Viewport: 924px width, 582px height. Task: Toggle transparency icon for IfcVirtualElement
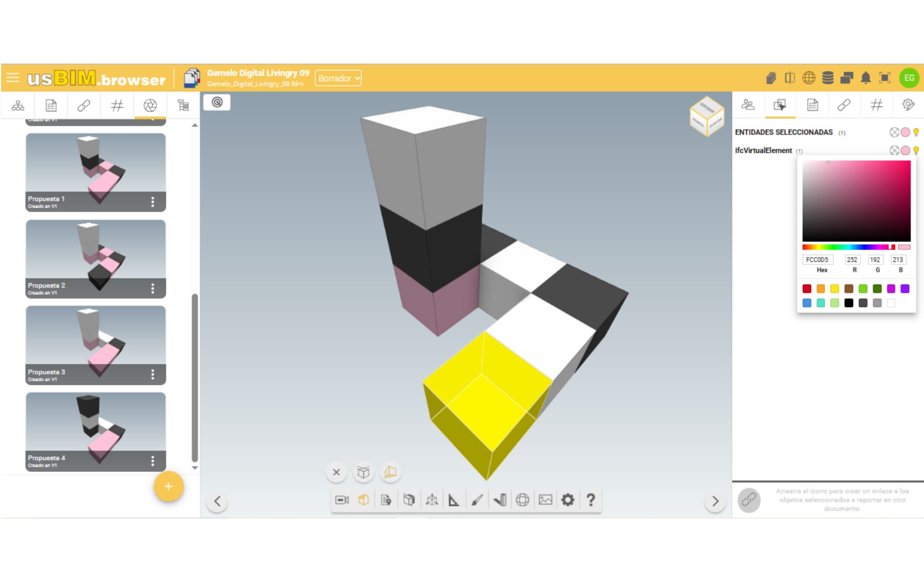(894, 150)
